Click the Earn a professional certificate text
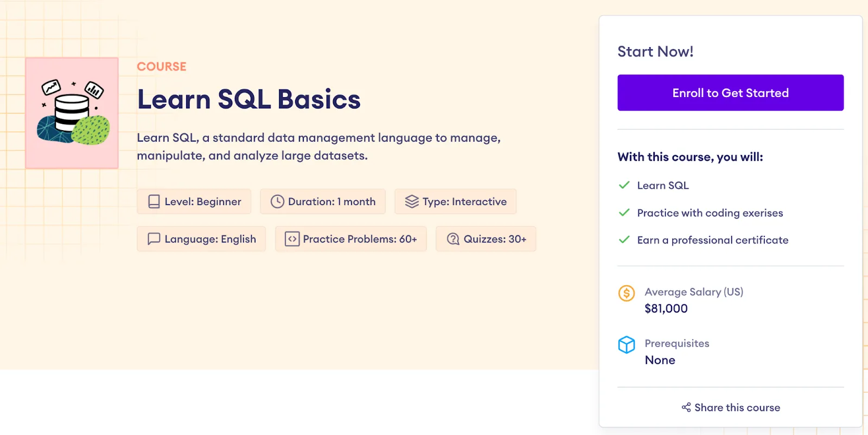The height and width of the screenshot is (435, 868). pyautogui.click(x=713, y=240)
